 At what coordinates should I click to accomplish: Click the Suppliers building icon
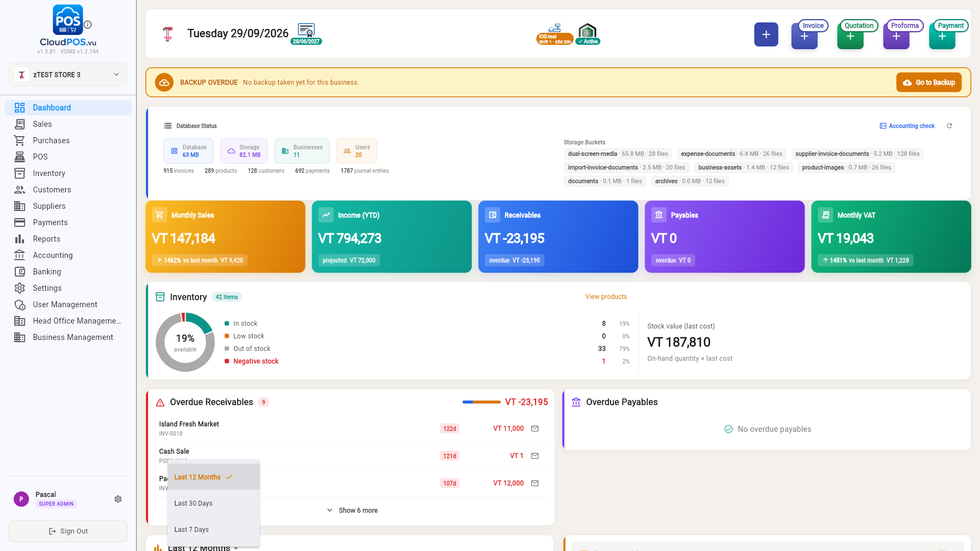point(20,206)
